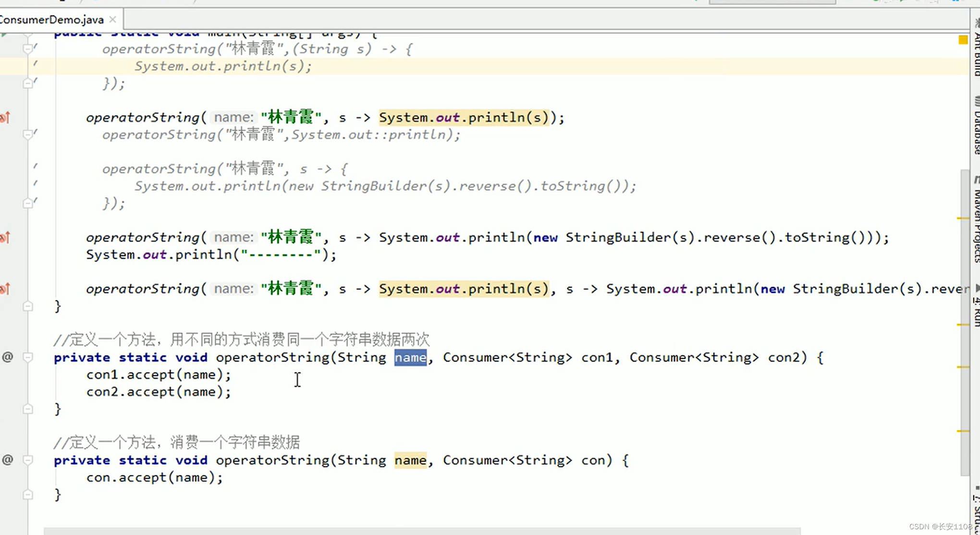Click fold end marker after con2.accept line
The height and width of the screenshot is (535, 980).
click(x=28, y=409)
